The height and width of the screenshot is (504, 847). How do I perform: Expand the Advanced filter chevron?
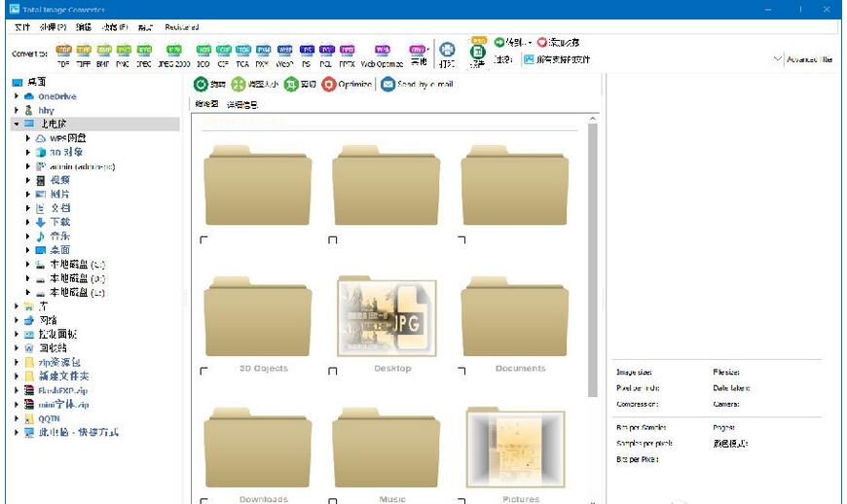tap(777, 59)
